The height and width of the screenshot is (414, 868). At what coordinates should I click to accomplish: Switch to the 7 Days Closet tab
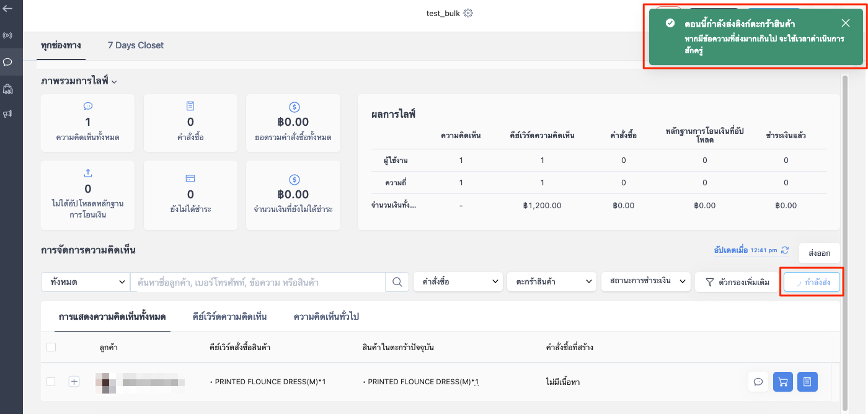tap(136, 45)
